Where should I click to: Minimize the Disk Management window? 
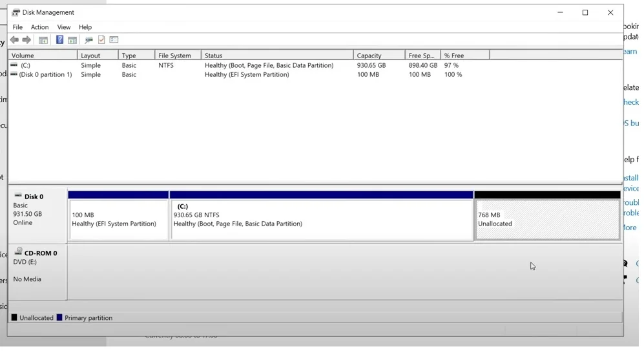click(560, 12)
